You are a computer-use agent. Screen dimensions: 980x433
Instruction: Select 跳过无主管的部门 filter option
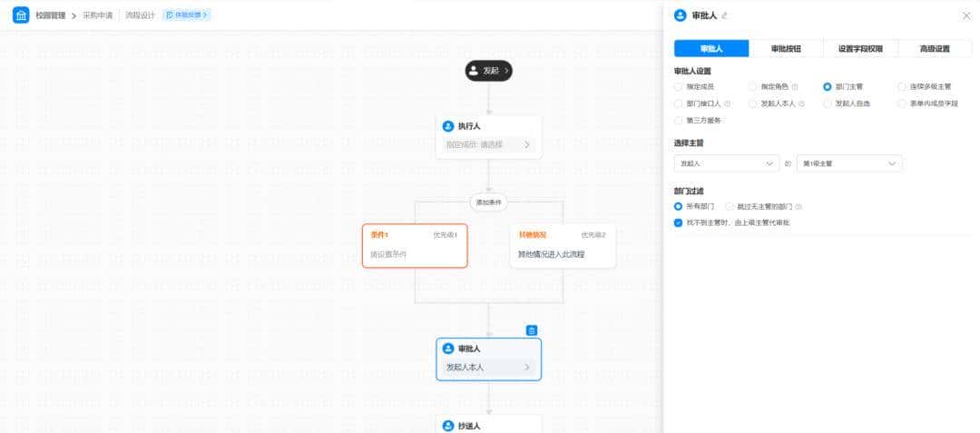tap(729, 206)
